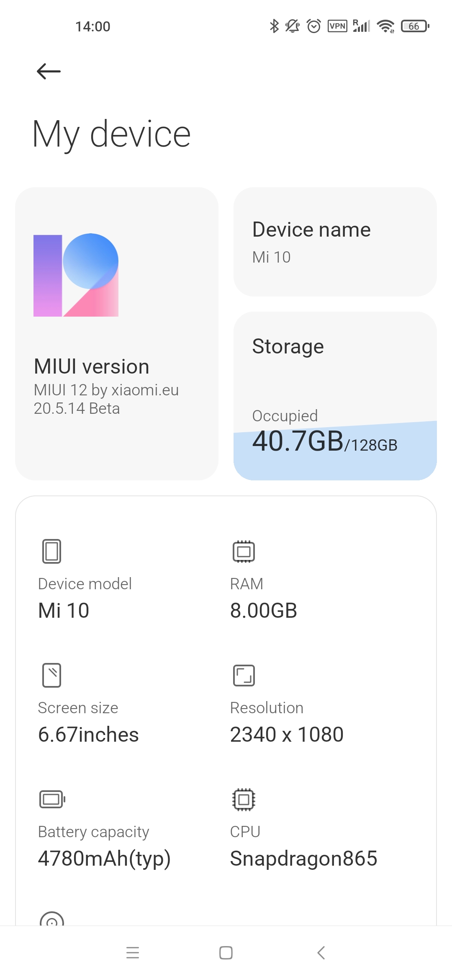Tap the MIUI version text

(x=92, y=366)
